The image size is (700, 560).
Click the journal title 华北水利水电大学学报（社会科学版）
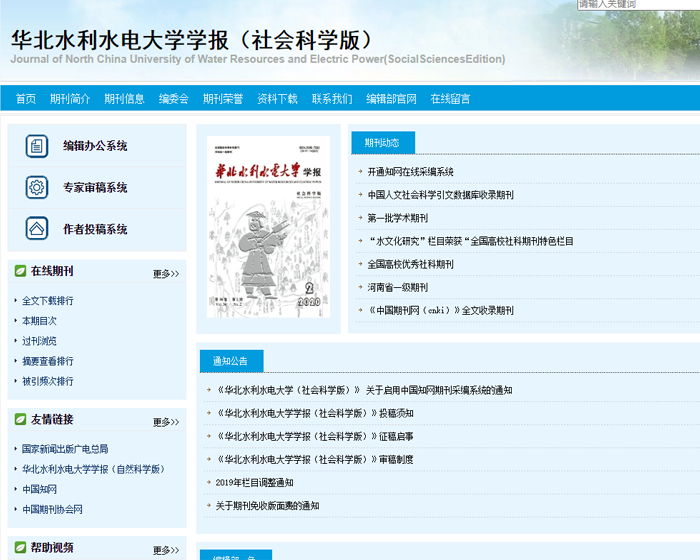[191, 40]
